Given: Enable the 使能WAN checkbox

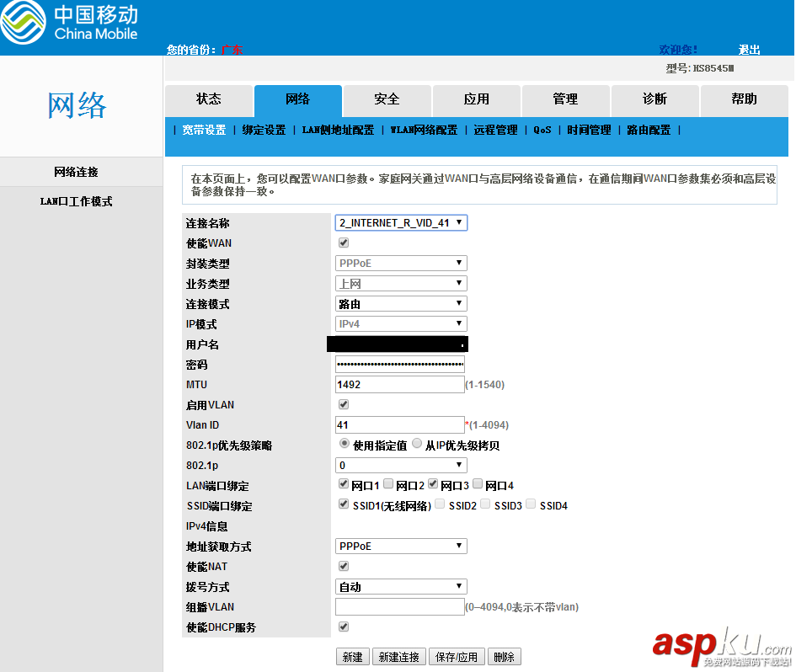Looking at the screenshot, I should click(x=343, y=243).
